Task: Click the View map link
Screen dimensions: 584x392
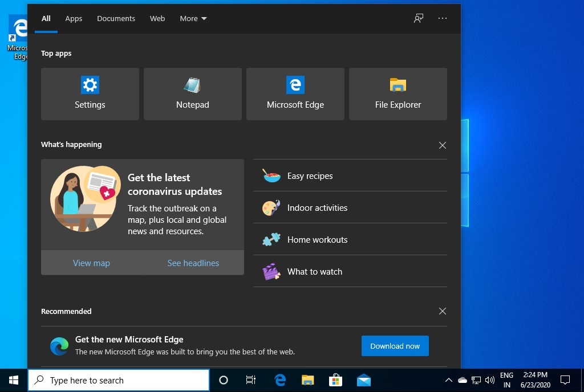Action: (91, 263)
